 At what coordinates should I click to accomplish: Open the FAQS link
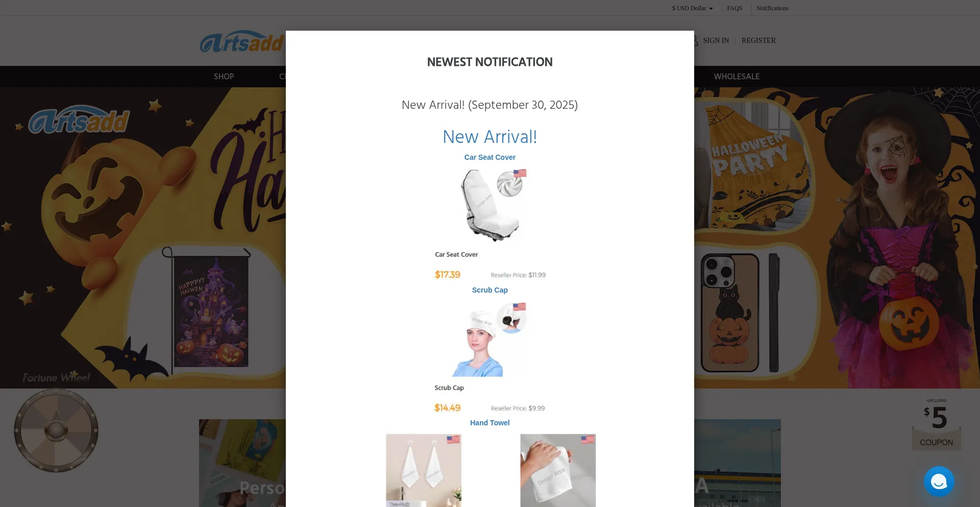[x=734, y=8]
